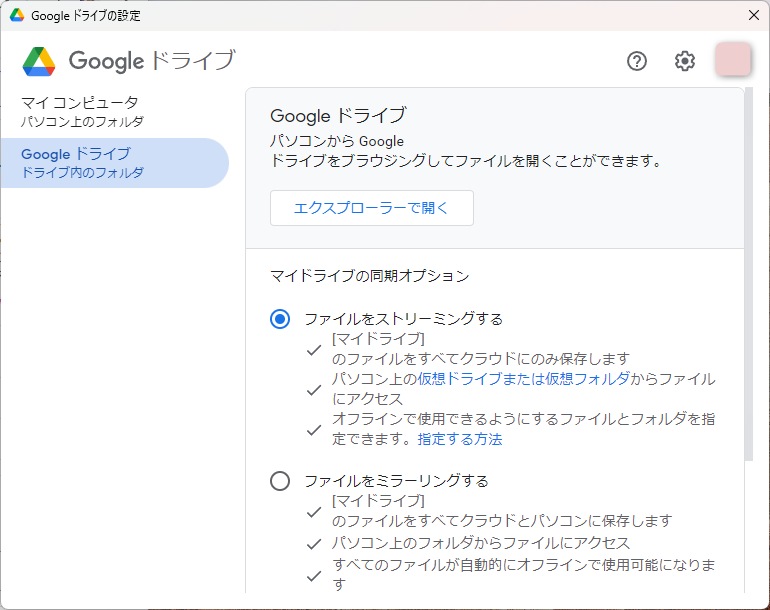Viewport: 770px width, 610px height.
Task: Open settings via the gear icon
Action: pyautogui.click(x=685, y=61)
